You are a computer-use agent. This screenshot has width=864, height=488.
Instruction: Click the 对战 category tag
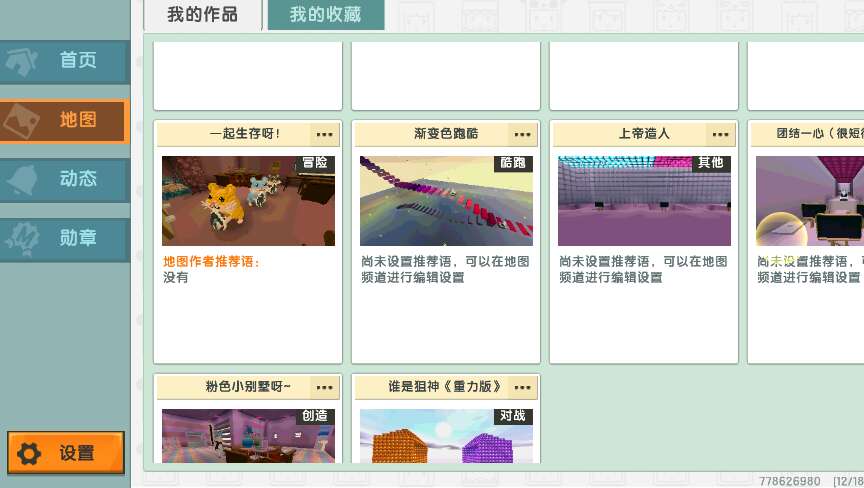[x=512, y=416]
